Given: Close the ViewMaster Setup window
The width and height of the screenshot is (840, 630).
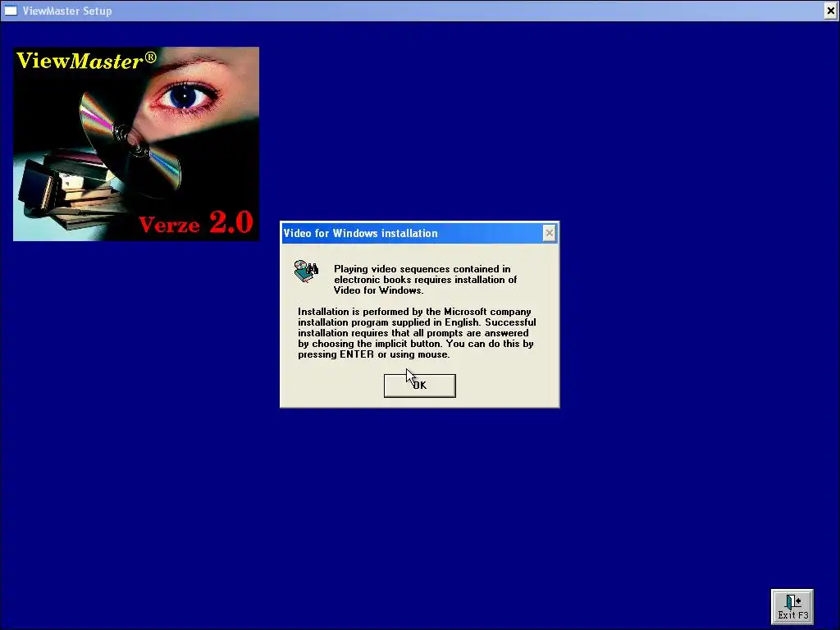Looking at the screenshot, I should 830,11.
